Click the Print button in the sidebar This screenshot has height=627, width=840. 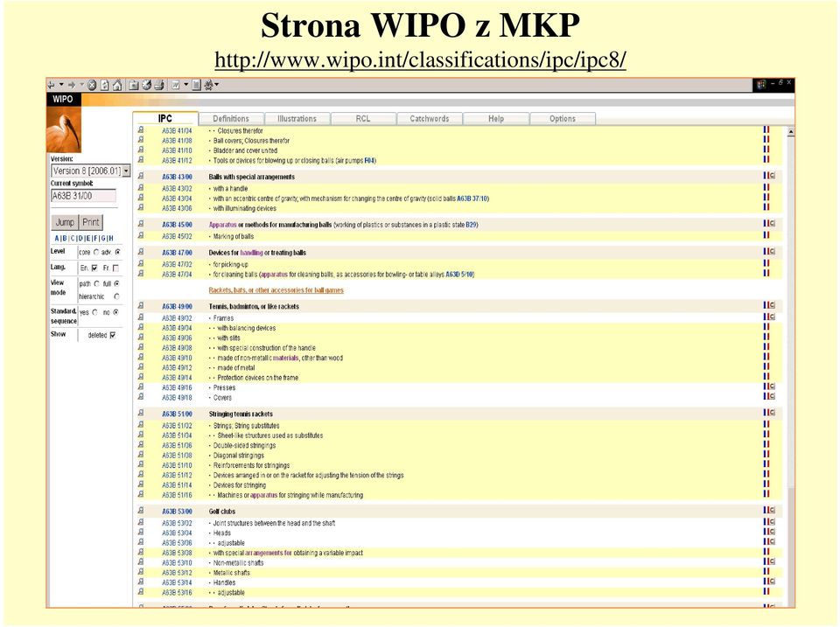point(90,222)
